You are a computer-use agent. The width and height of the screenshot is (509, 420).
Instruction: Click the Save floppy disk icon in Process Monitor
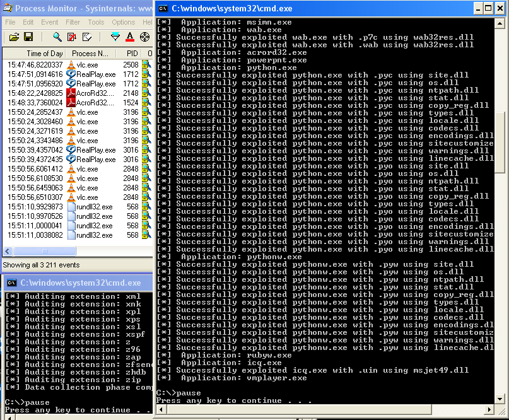tap(28, 37)
